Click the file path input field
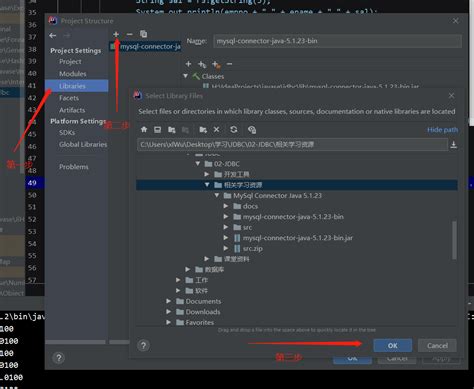Image resolution: width=474 pixels, height=389 pixels. tap(292, 145)
